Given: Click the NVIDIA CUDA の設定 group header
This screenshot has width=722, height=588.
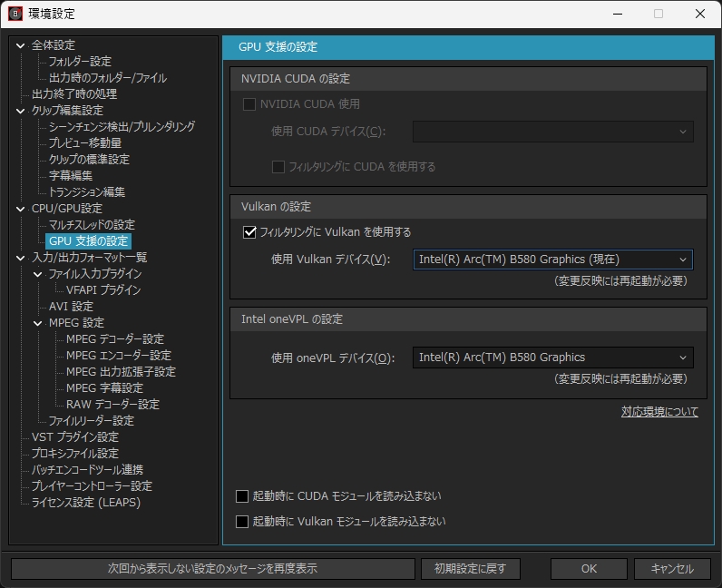Looking at the screenshot, I should (x=468, y=79).
